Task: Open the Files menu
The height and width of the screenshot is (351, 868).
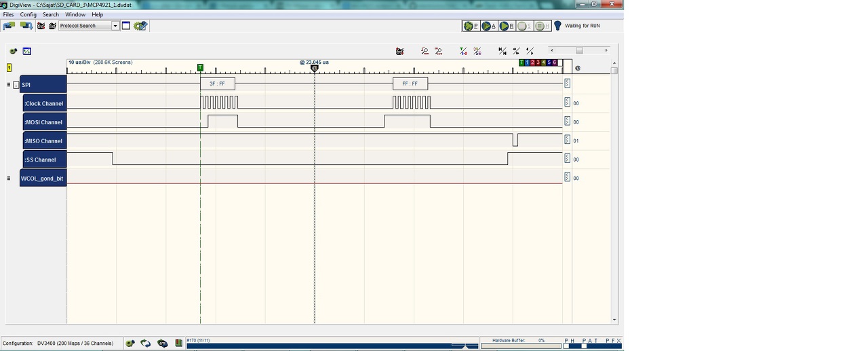Action: tap(8, 14)
